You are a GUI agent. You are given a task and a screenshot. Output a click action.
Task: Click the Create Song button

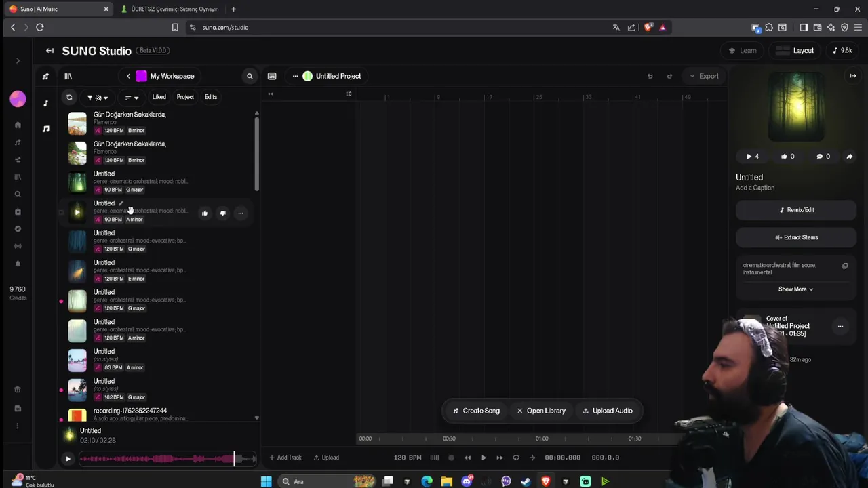[x=476, y=411]
